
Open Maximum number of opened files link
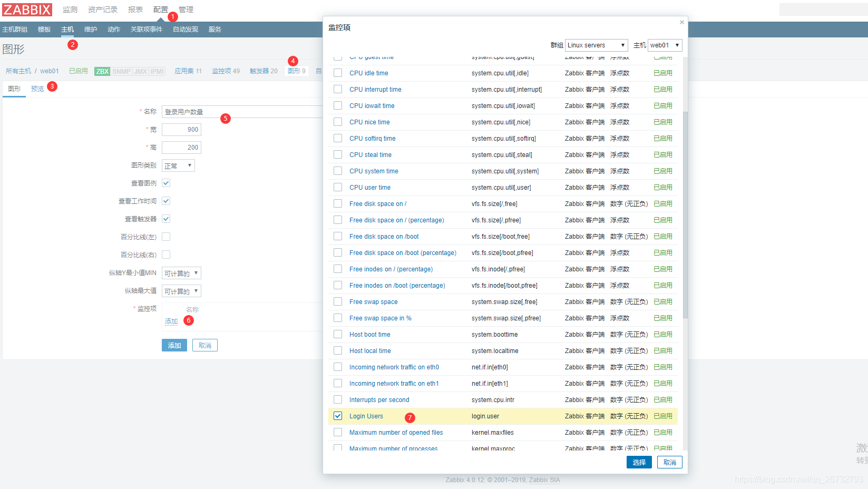pos(396,433)
